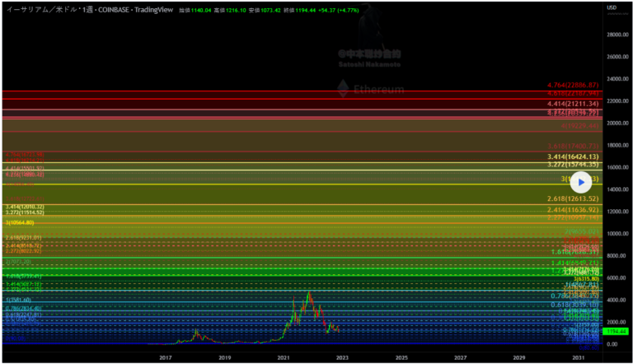
Task: Click the 2018 peak candlesticks
Action: (x=196, y=334)
